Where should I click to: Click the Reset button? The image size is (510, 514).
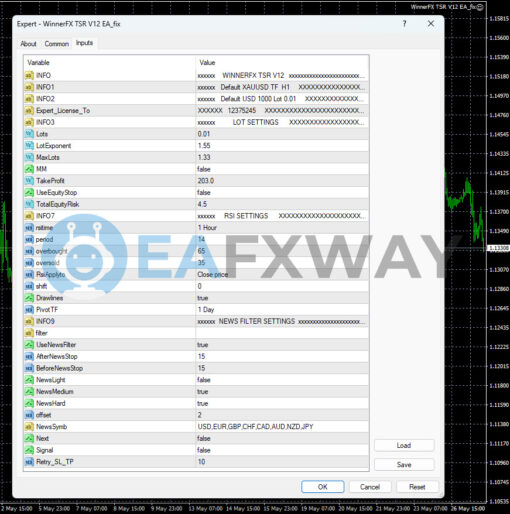(417, 487)
